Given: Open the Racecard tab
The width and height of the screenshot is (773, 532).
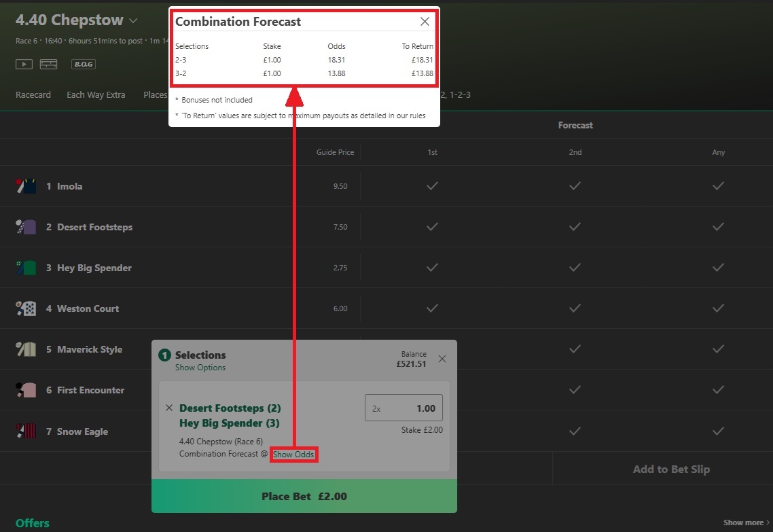Looking at the screenshot, I should click(33, 95).
